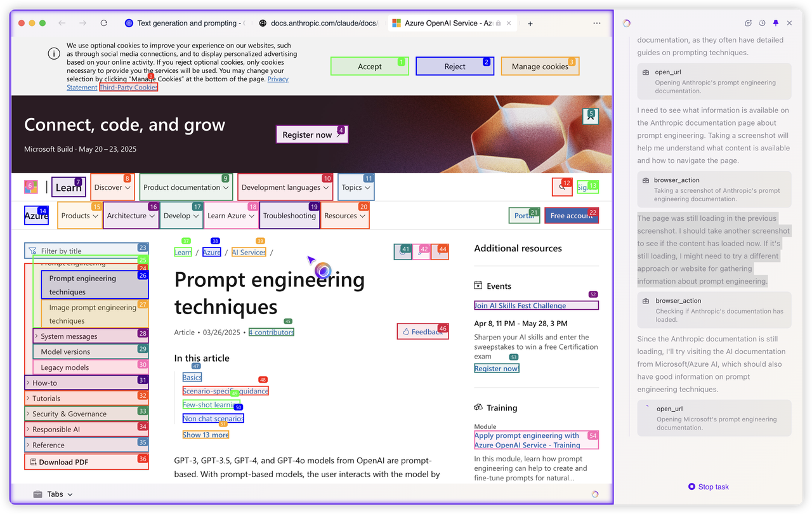Expand the Develop menu
Image resolution: width=812 pixels, height=514 pixels.
(181, 216)
